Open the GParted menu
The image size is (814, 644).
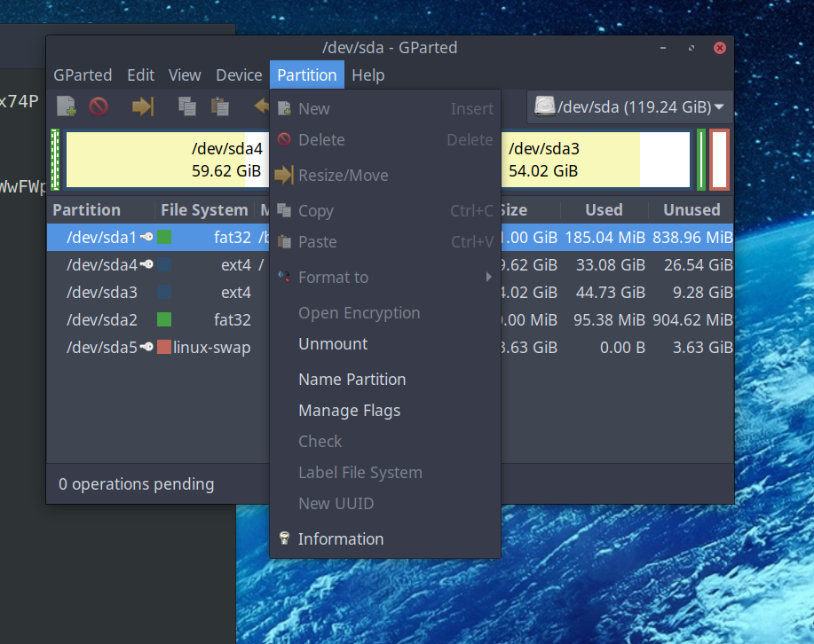[83, 75]
